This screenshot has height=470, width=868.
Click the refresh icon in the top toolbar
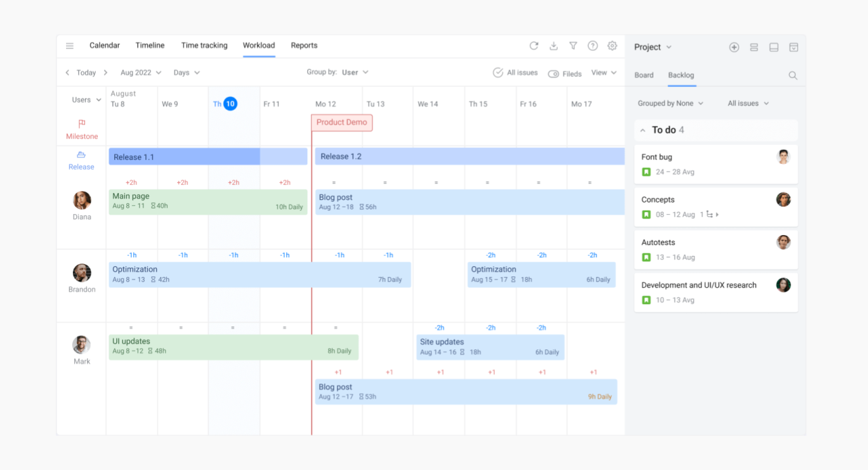coord(534,46)
